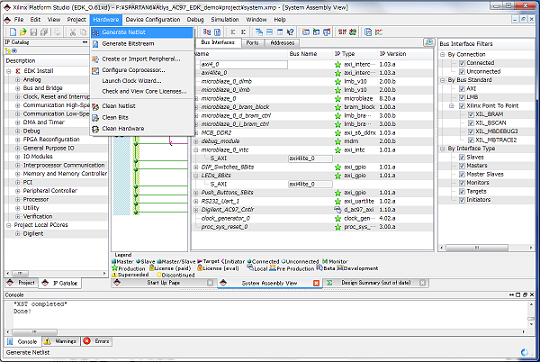
Task: Toggle the XIL_BSCAN checkbox
Action: [471, 123]
